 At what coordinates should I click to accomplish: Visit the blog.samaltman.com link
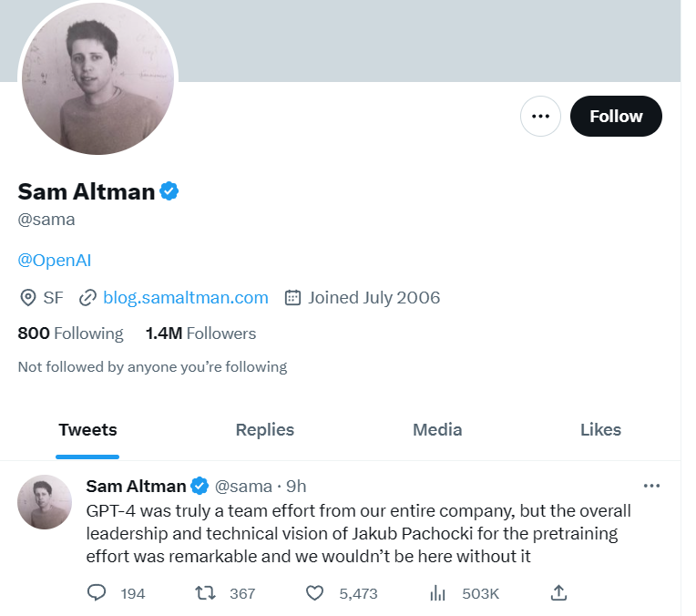pyautogui.click(x=186, y=298)
